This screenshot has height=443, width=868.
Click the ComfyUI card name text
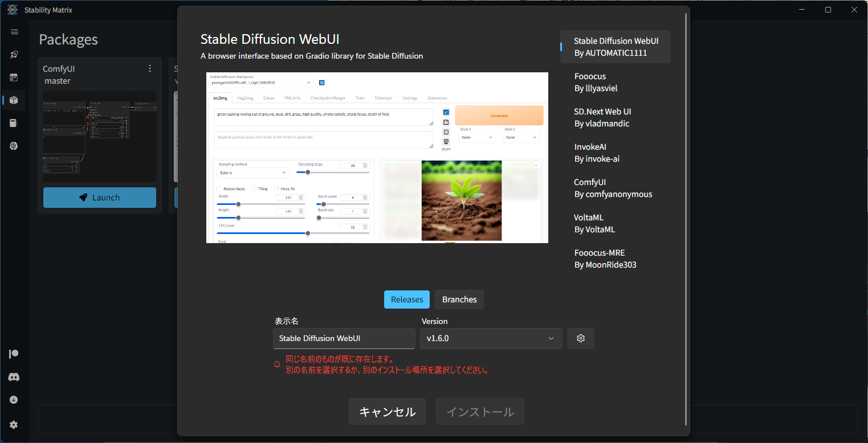[x=59, y=68]
